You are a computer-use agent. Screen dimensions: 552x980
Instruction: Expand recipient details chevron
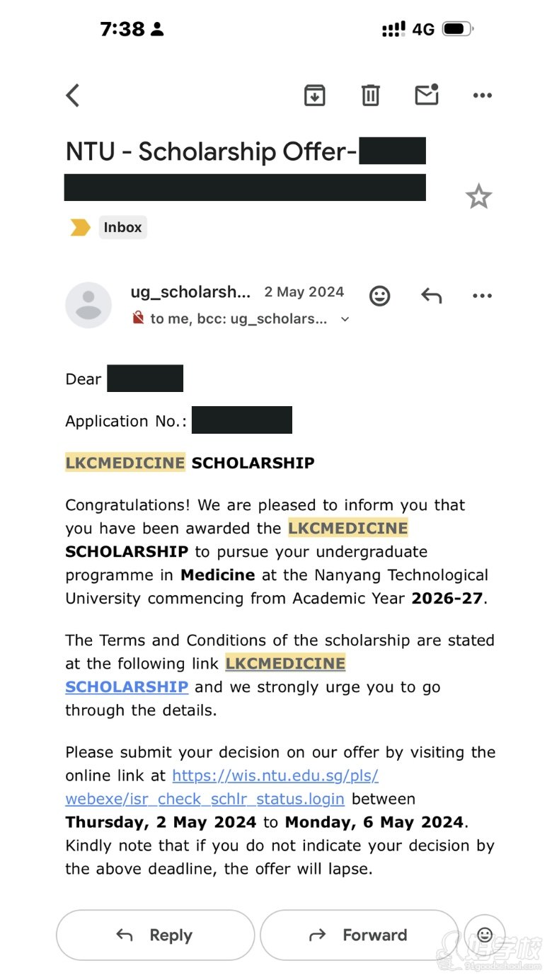pos(345,319)
